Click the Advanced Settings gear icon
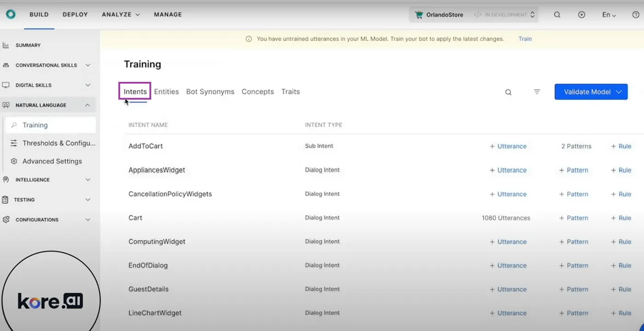Viewport: 644px width, 331px height. point(14,161)
